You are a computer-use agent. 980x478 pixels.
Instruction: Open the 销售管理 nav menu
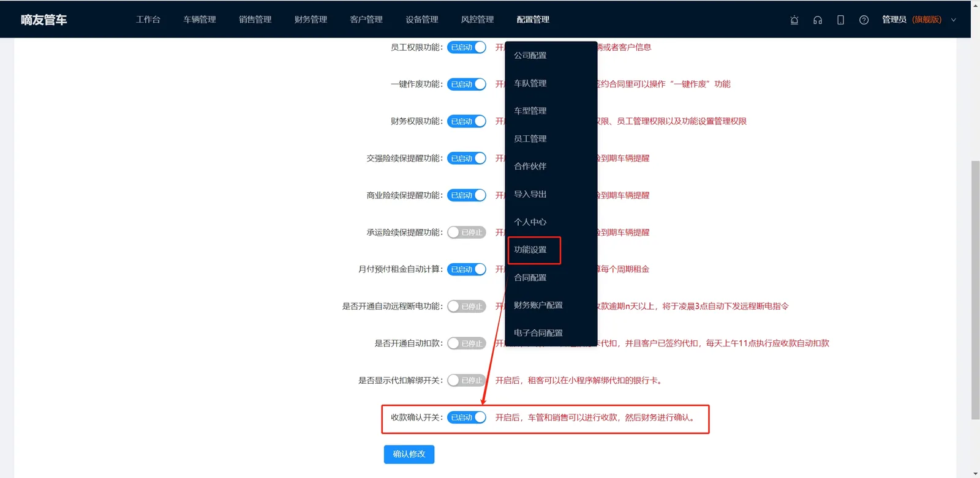coord(255,20)
